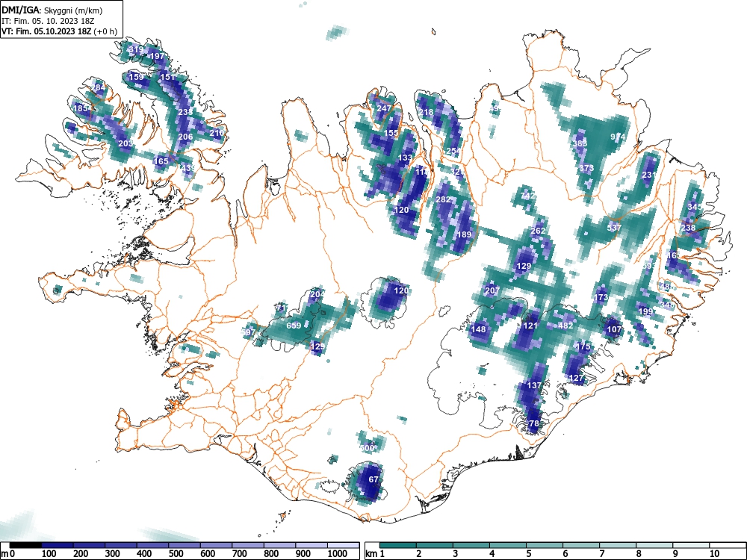
Task: Click the visibility value 175
Action: (x=583, y=346)
